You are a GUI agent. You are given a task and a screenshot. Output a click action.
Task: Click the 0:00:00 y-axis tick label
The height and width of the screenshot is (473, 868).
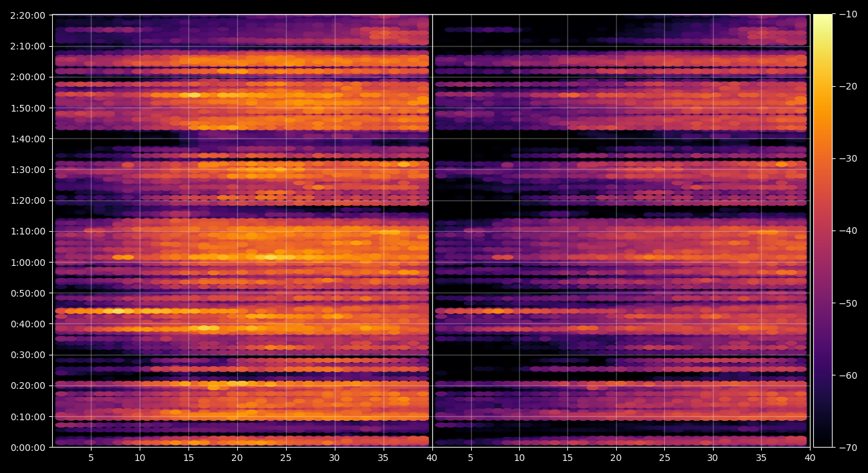click(x=28, y=448)
